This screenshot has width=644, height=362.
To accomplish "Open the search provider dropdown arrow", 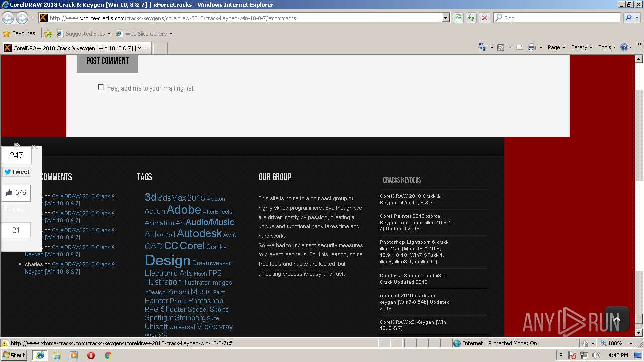I will click(x=638, y=18).
